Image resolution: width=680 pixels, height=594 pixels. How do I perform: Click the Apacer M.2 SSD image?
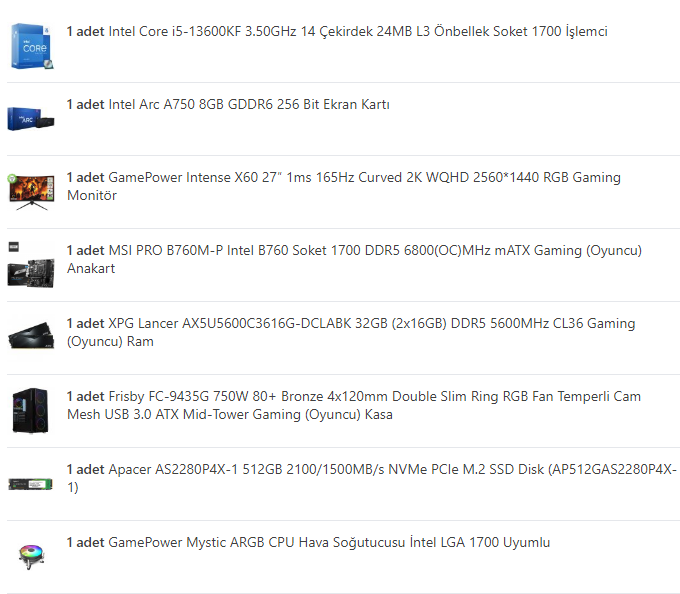coord(31,483)
